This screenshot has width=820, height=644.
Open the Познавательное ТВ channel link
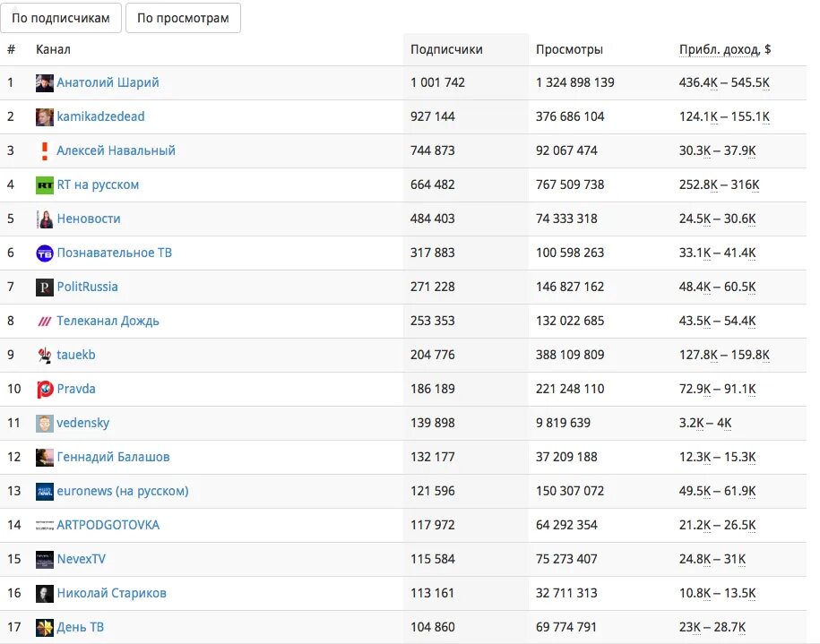click(114, 253)
